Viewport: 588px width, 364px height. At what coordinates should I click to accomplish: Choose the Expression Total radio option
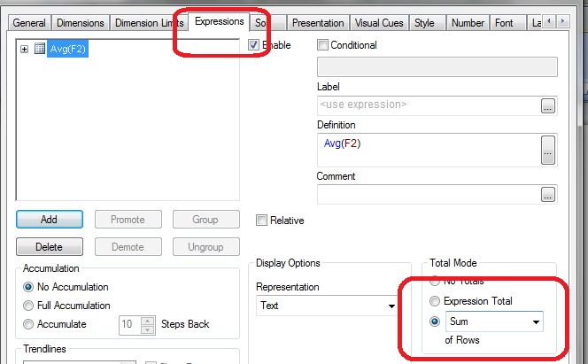(434, 301)
